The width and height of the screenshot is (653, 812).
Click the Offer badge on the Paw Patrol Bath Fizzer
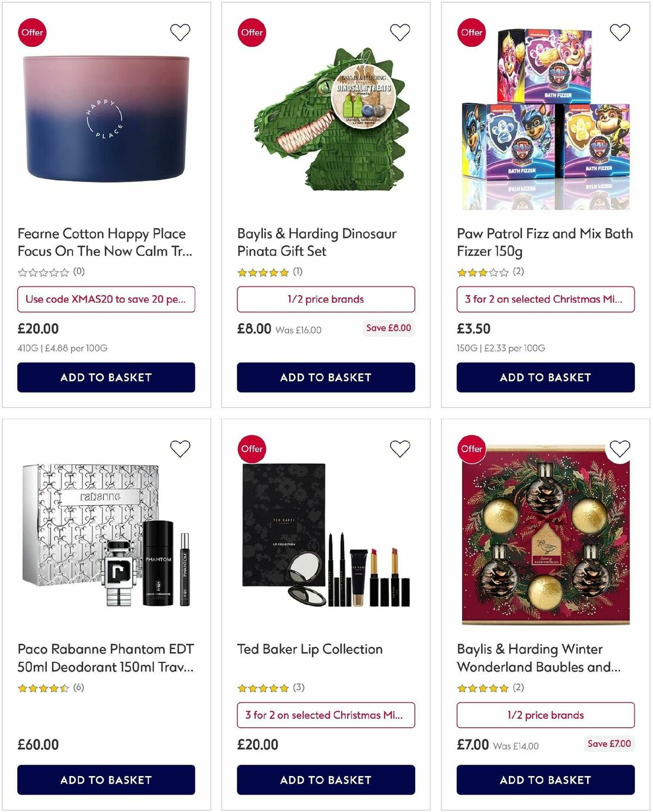point(471,33)
